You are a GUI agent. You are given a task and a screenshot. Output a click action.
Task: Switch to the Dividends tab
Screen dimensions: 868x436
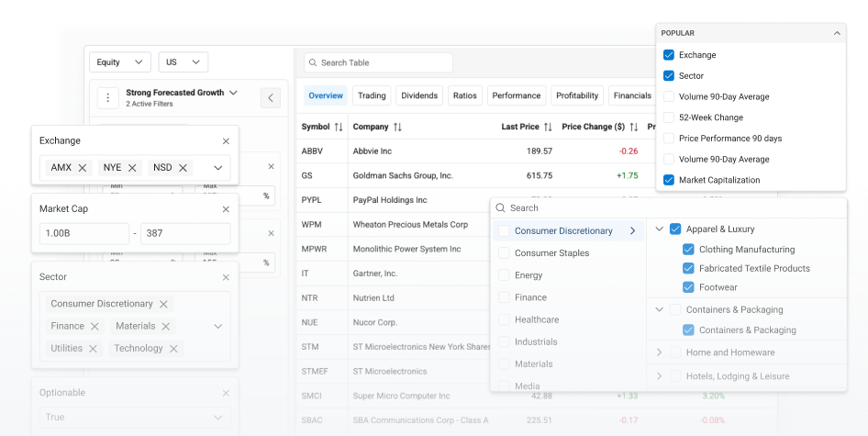tap(419, 95)
